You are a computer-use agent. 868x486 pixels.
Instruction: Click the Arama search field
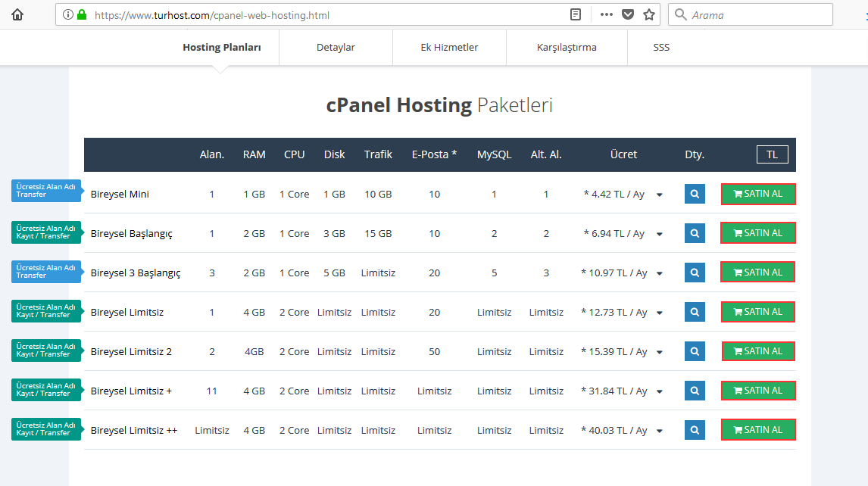click(x=757, y=14)
